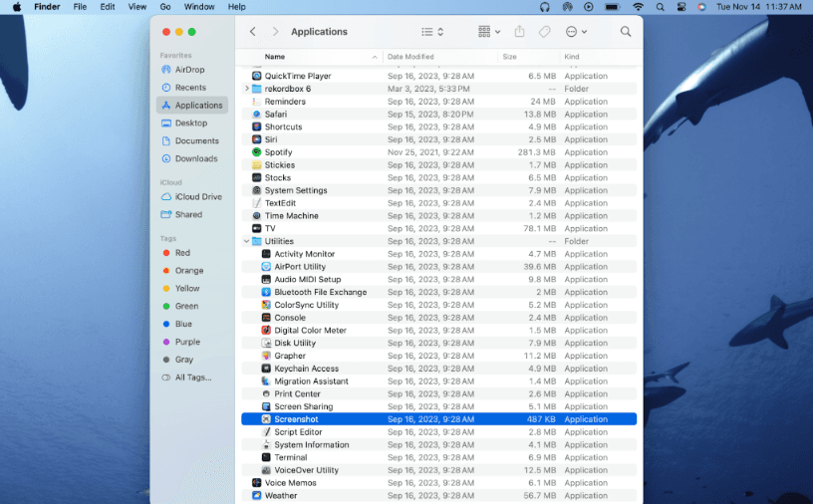This screenshot has width=813, height=504.
Task: Expand the rekordbox 6 folder
Action: (x=246, y=89)
